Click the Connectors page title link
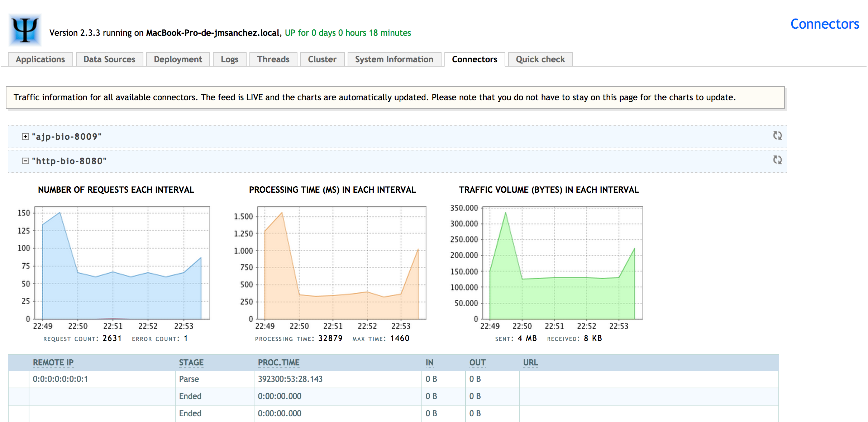The height and width of the screenshot is (422, 868). tap(824, 24)
